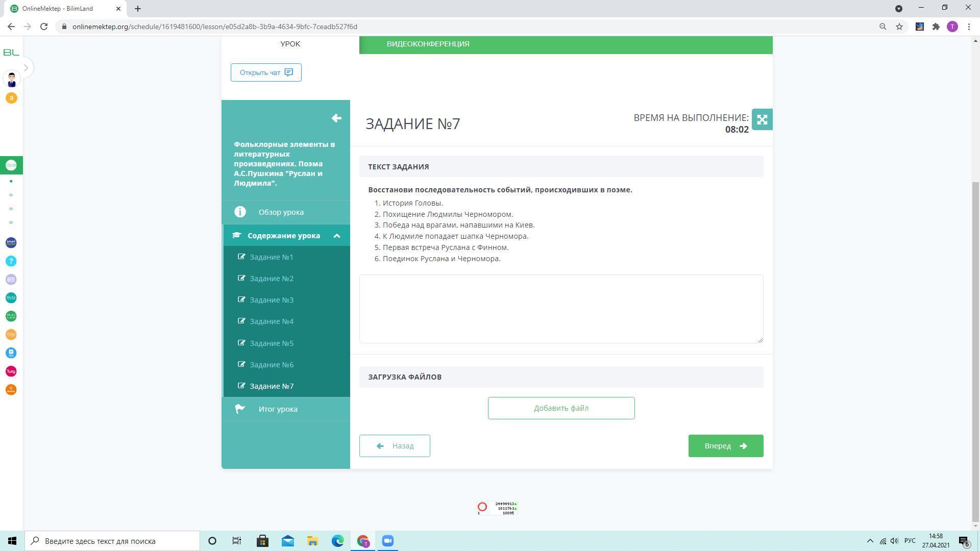Go to Итог урока

pyautogui.click(x=278, y=409)
